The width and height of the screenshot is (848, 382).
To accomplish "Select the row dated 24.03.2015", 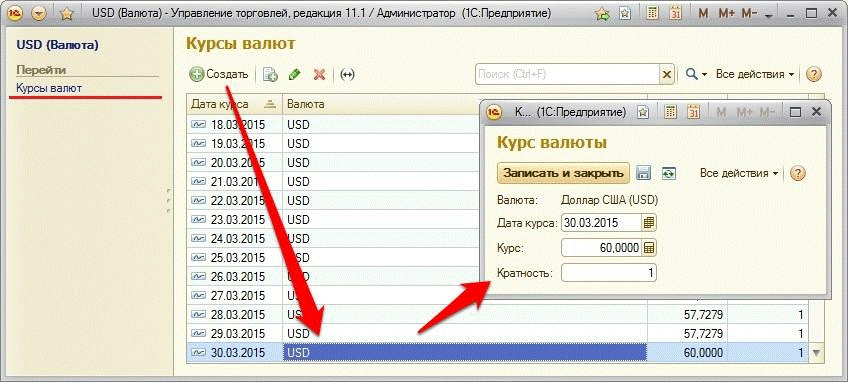I will pyautogui.click(x=334, y=239).
